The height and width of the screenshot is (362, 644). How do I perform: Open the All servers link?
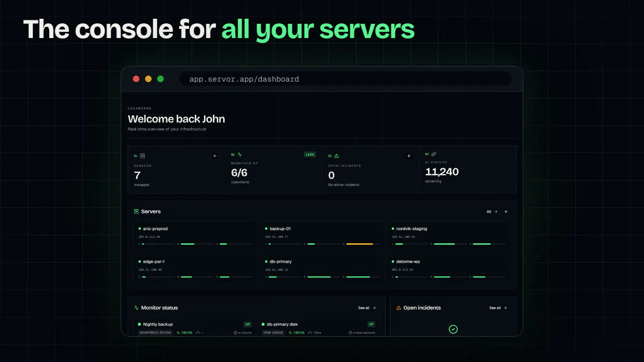[x=492, y=211]
